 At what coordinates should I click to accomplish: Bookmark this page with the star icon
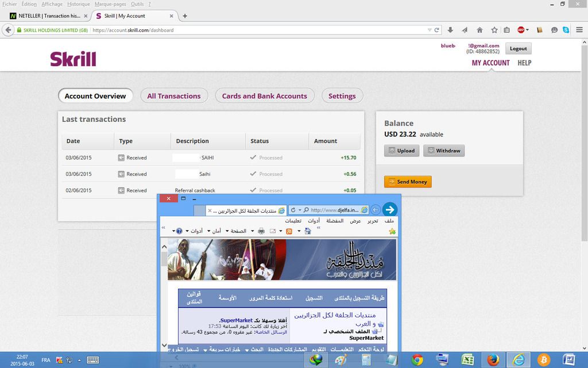[x=494, y=30]
